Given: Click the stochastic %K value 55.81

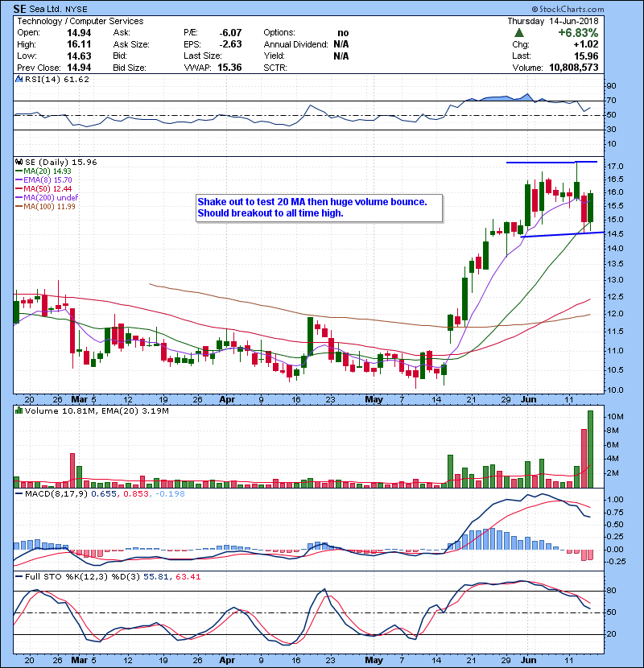Looking at the screenshot, I should point(155,577).
